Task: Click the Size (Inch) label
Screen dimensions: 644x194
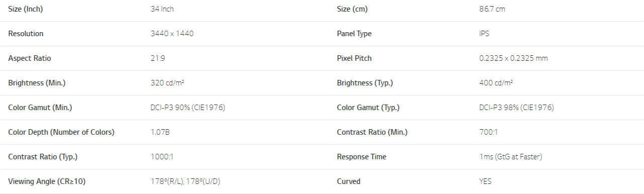Action: click(x=25, y=9)
